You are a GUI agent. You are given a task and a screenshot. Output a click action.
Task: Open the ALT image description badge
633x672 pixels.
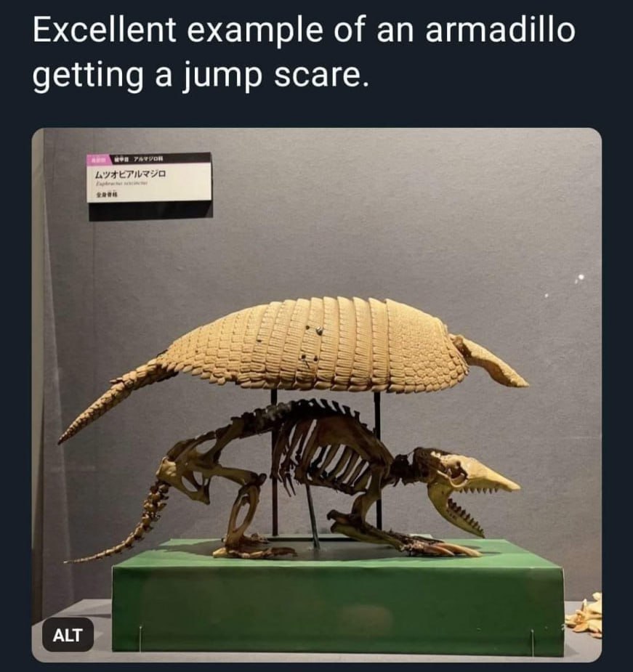pos(68,635)
